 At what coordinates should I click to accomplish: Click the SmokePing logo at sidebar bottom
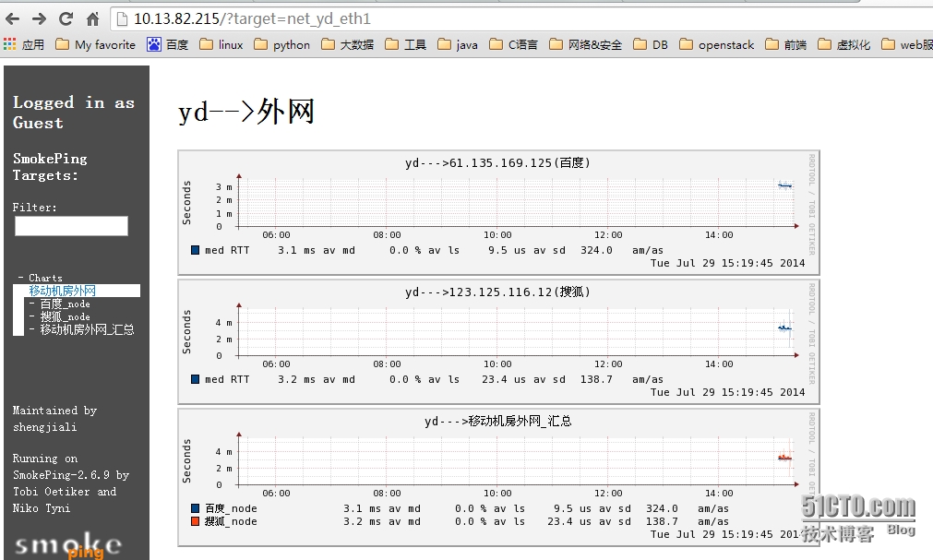click(x=68, y=544)
